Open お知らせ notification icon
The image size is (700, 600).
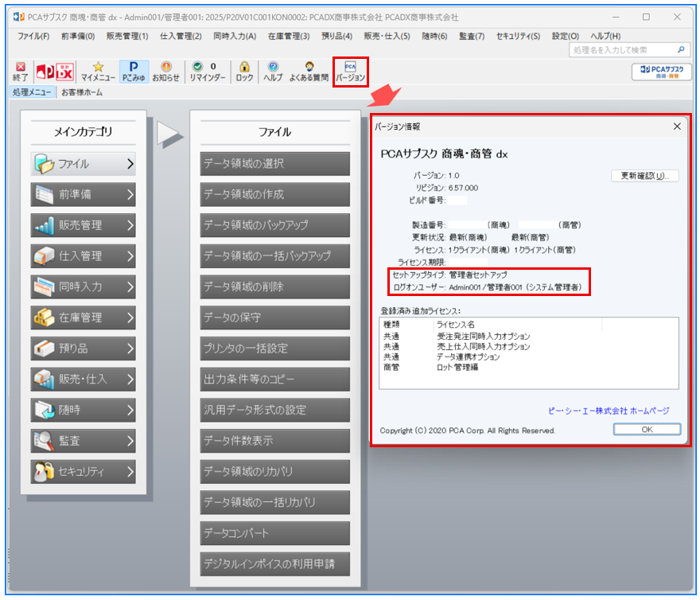[165, 72]
